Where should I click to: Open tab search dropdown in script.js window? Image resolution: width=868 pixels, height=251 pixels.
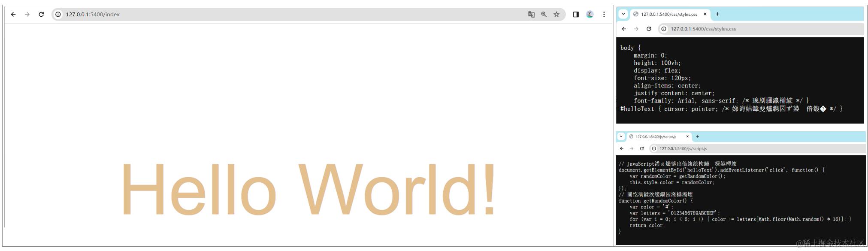pyautogui.click(x=621, y=136)
